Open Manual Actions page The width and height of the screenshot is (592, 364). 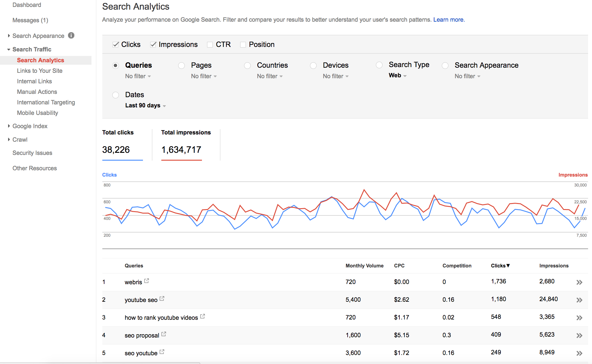[37, 92]
